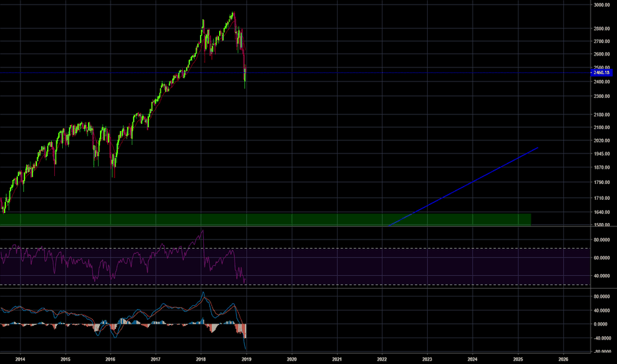
Task: Click the 2024 label on time axis
Action: coord(473,359)
